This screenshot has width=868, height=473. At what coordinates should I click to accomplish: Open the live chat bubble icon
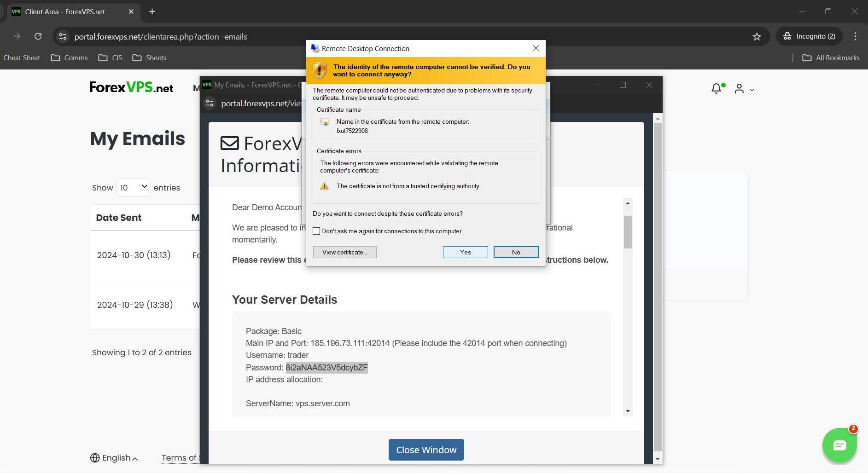coord(839,445)
